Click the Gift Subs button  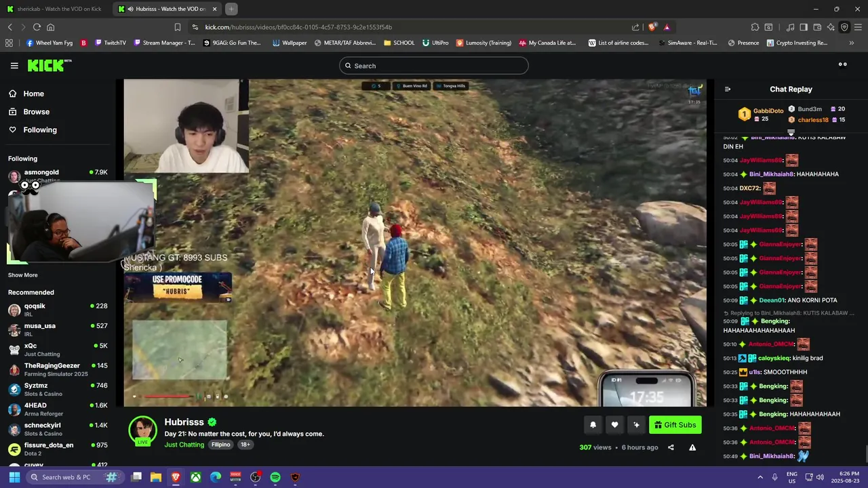pyautogui.click(x=675, y=425)
